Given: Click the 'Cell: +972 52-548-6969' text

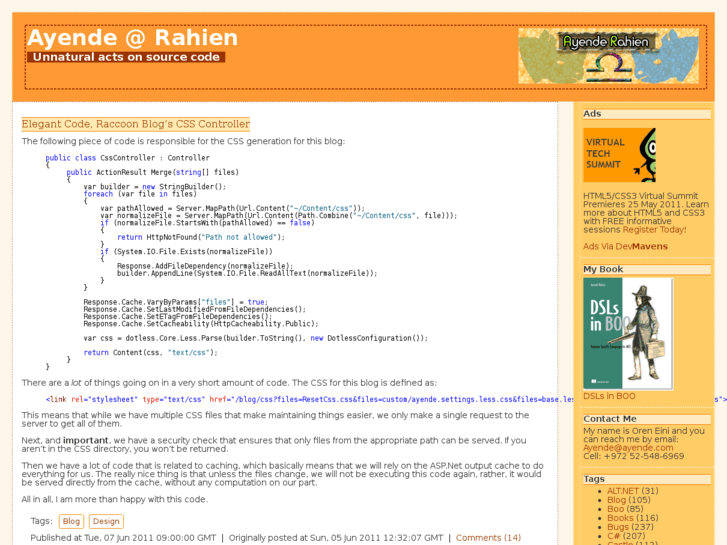Looking at the screenshot, I should [633, 456].
